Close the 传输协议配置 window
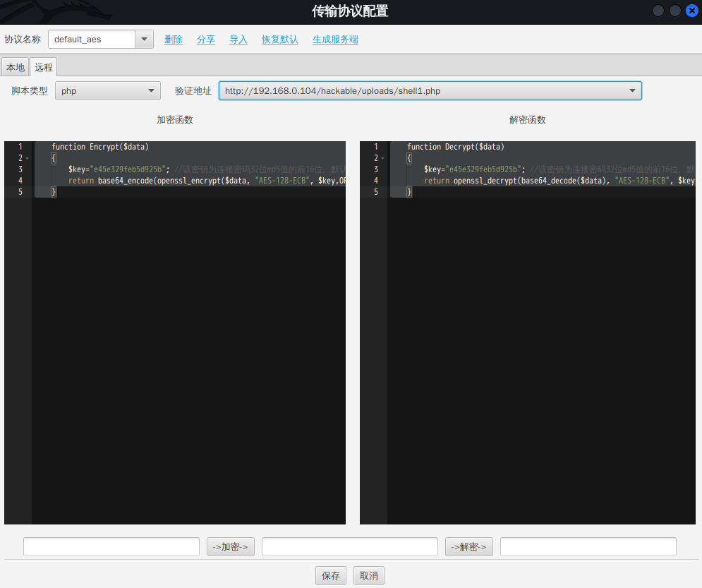Viewport: 702px width, 588px height. [691, 11]
